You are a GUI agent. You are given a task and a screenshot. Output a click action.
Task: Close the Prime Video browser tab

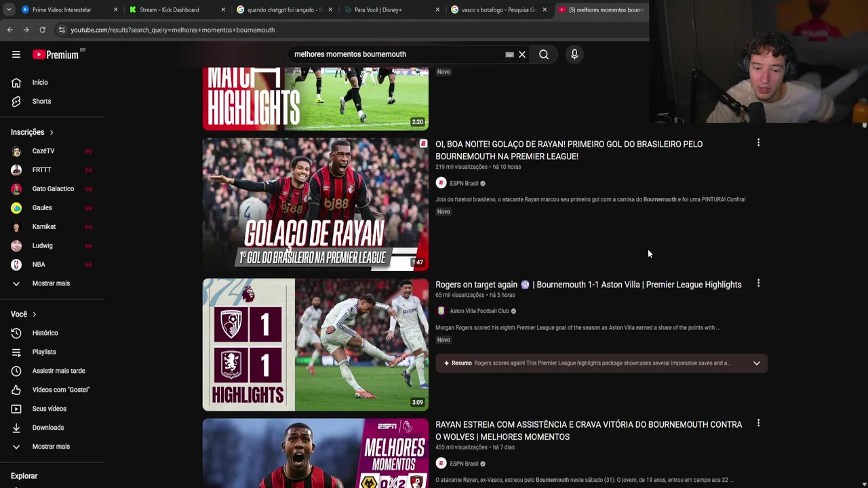[x=115, y=9]
